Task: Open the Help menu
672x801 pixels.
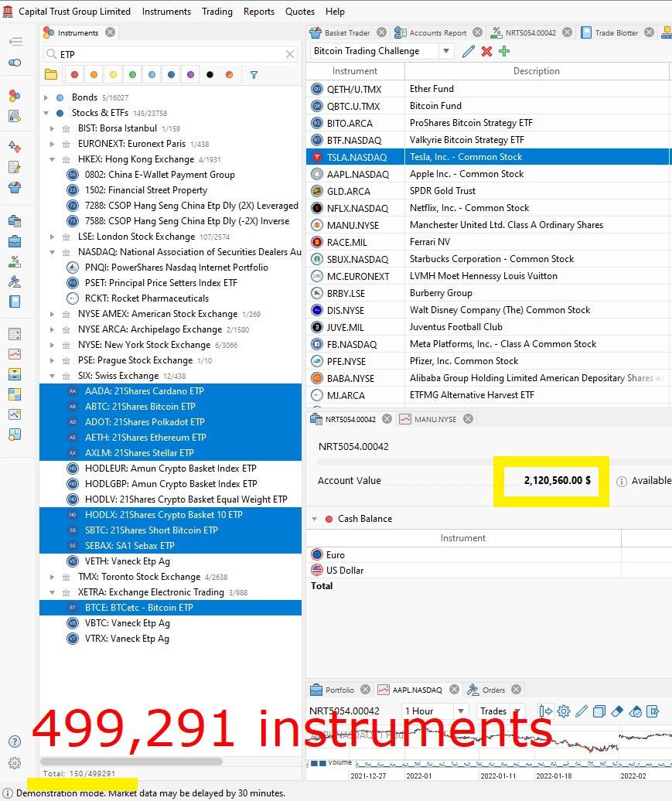Action: pos(335,12)
